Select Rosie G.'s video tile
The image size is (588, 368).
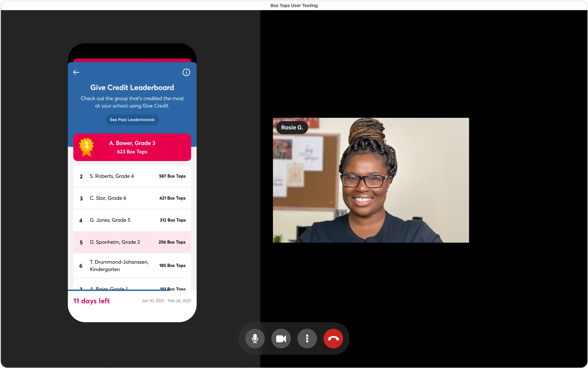[x=371, y=180]
